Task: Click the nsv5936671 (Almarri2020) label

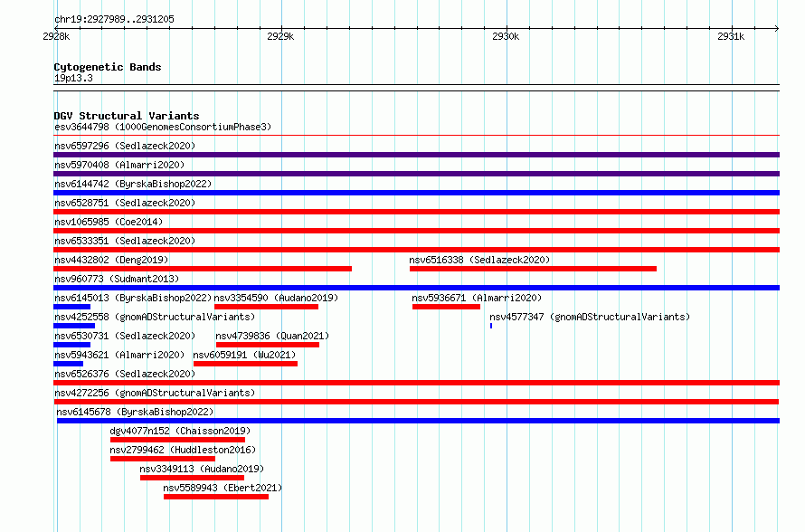Action: click(x=477, y=298)
